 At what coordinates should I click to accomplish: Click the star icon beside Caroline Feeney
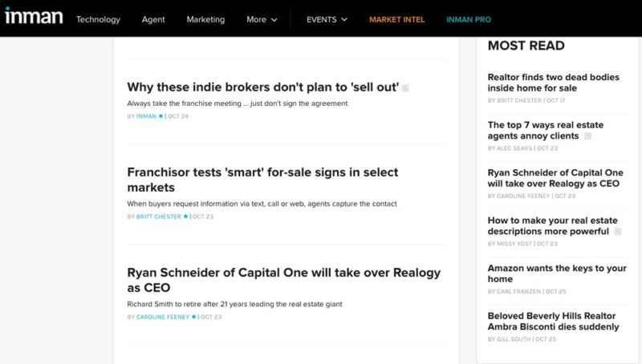pos(193,317)
